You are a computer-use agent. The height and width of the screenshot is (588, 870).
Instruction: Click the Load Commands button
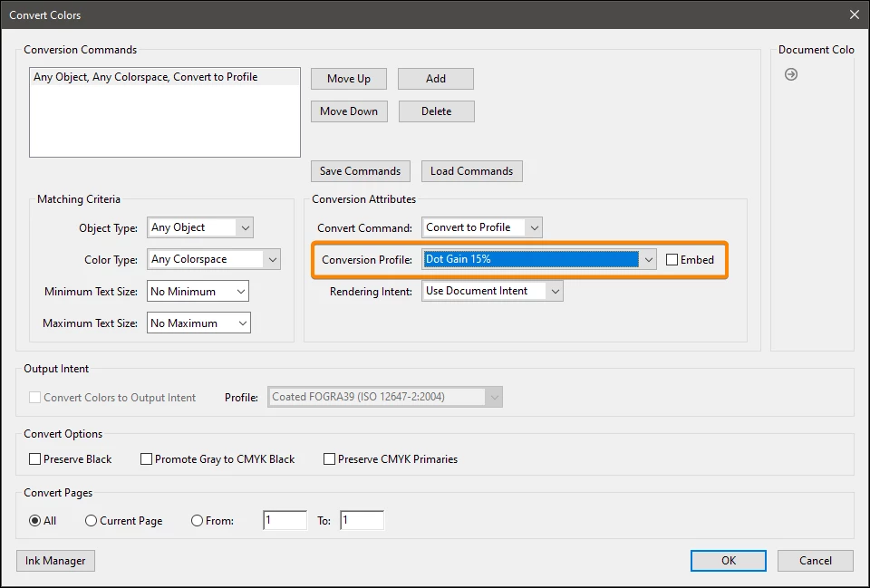pos(471,171)
